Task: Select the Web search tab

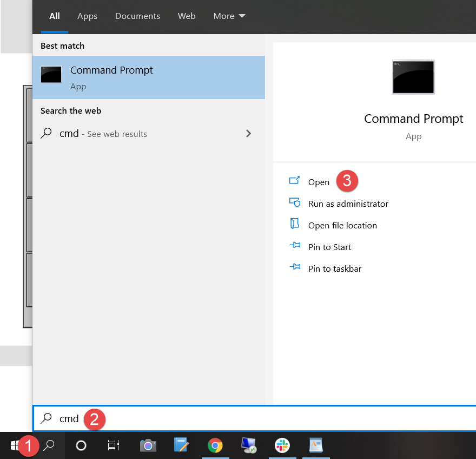Action: pyautogui.click(x=187, y=16)
